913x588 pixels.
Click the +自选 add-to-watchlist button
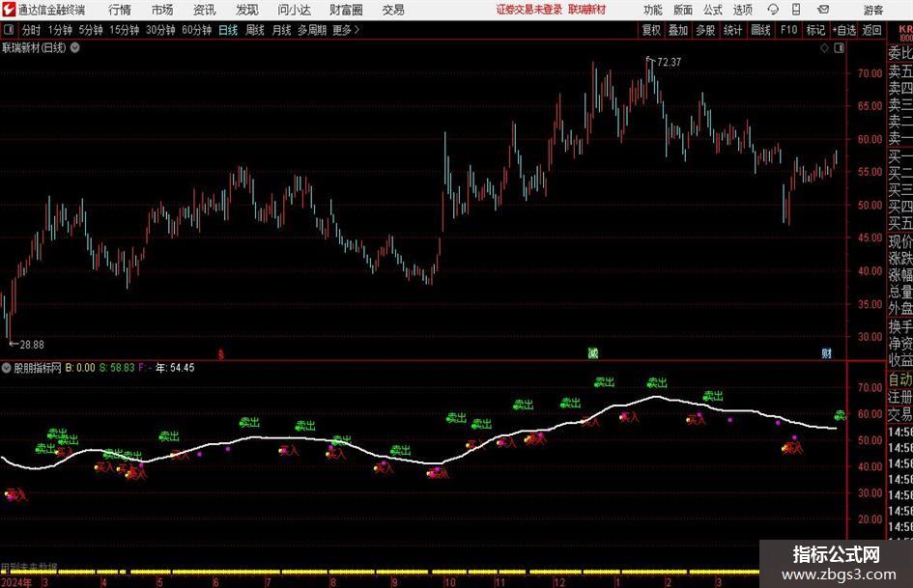point(843,30)
